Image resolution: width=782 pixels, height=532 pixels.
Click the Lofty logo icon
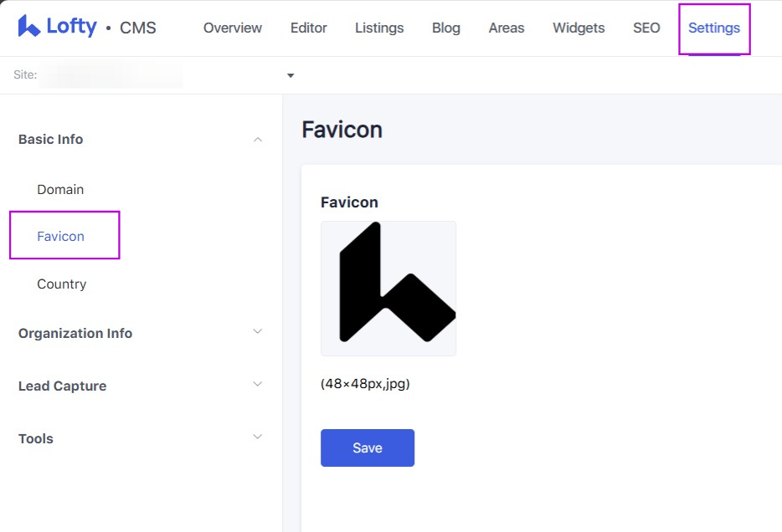point(29,27)
